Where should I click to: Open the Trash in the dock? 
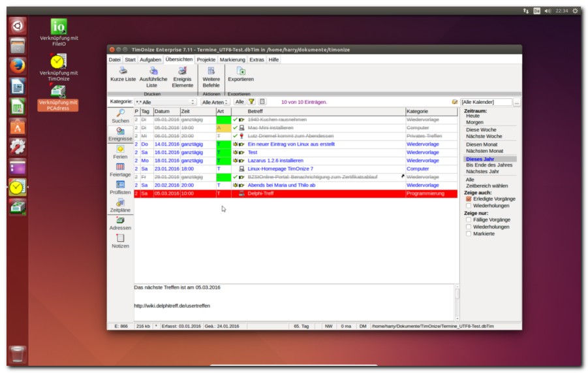click(x=17, y=355)
